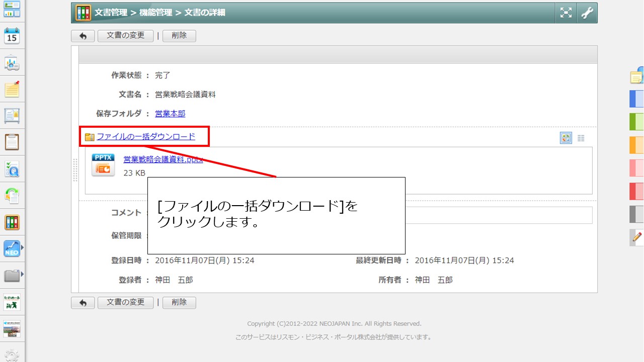Open the 営業本部 folder link

(x=170, y=114)
